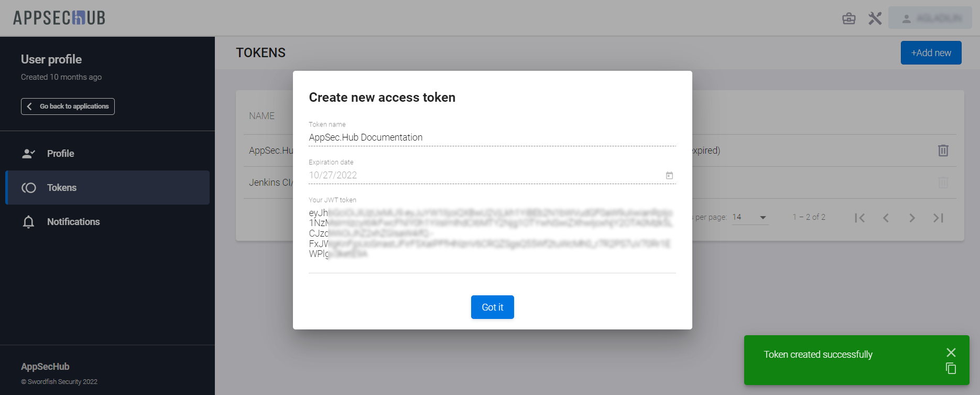This screenshot has height=395, width=980.
Task: Copy notification text using copy icon
Action: pyautogui.click(x=951, y=368)
